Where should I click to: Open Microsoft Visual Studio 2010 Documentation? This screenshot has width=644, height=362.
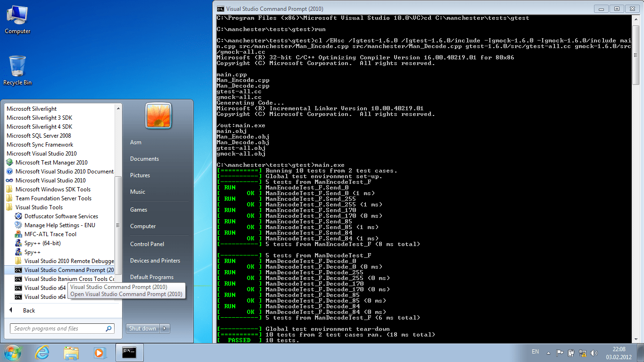coord(60,172)
